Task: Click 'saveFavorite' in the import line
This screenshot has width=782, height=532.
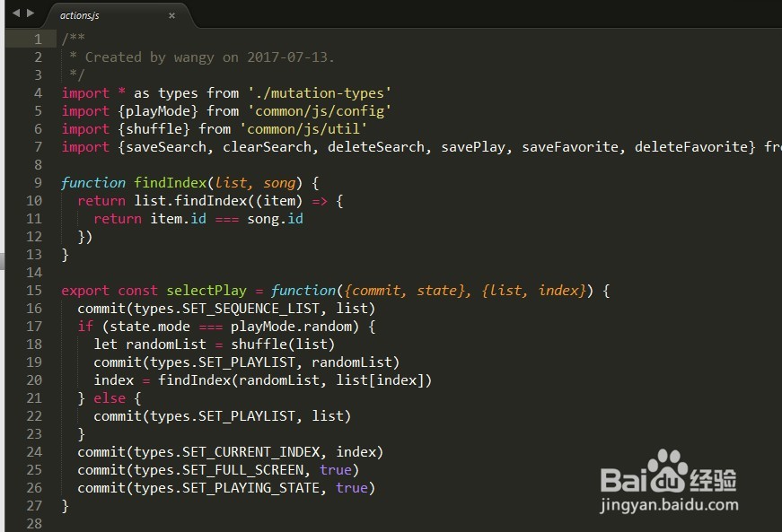Action: [x=570, y=147]
